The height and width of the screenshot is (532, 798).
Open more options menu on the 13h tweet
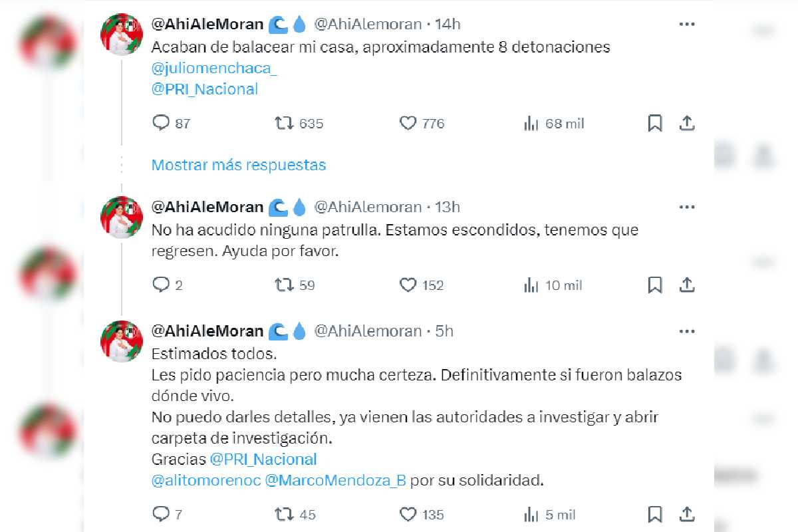point(687,207)
